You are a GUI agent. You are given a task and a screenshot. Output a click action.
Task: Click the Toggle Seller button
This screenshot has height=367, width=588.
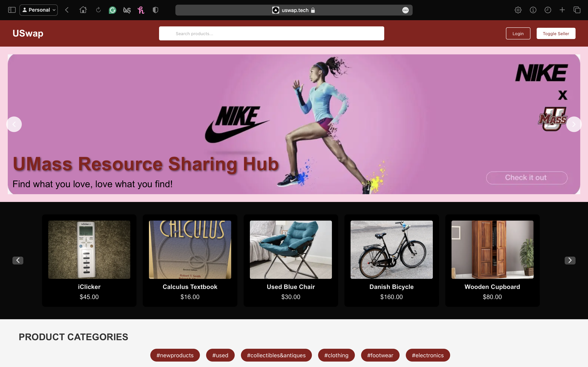(556, 33)
